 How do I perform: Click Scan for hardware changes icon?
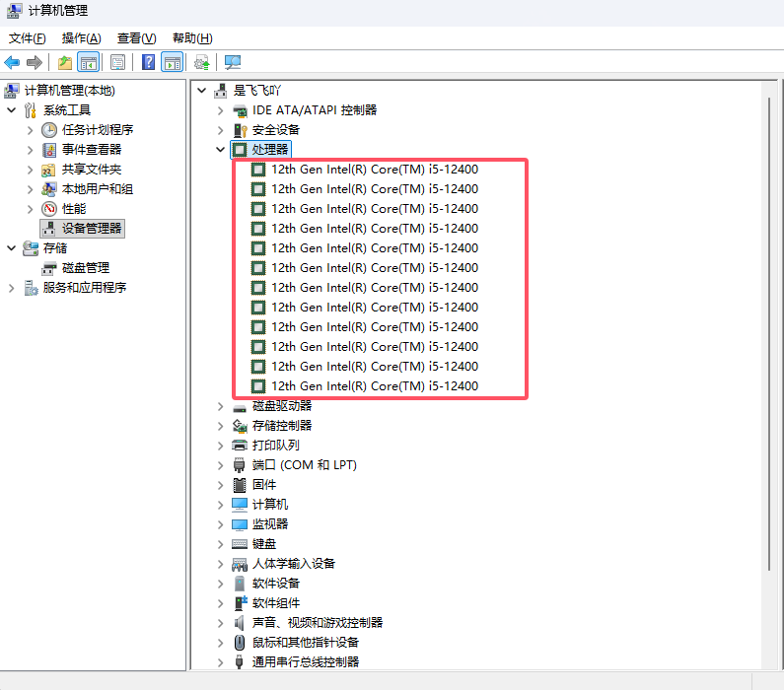[x=233, y=63]
